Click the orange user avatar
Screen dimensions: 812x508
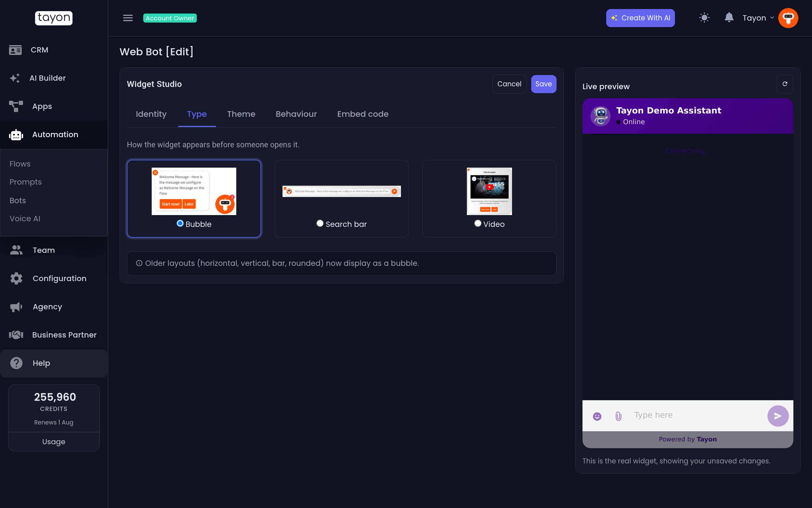pyautogui.click(x=788, y=18)
